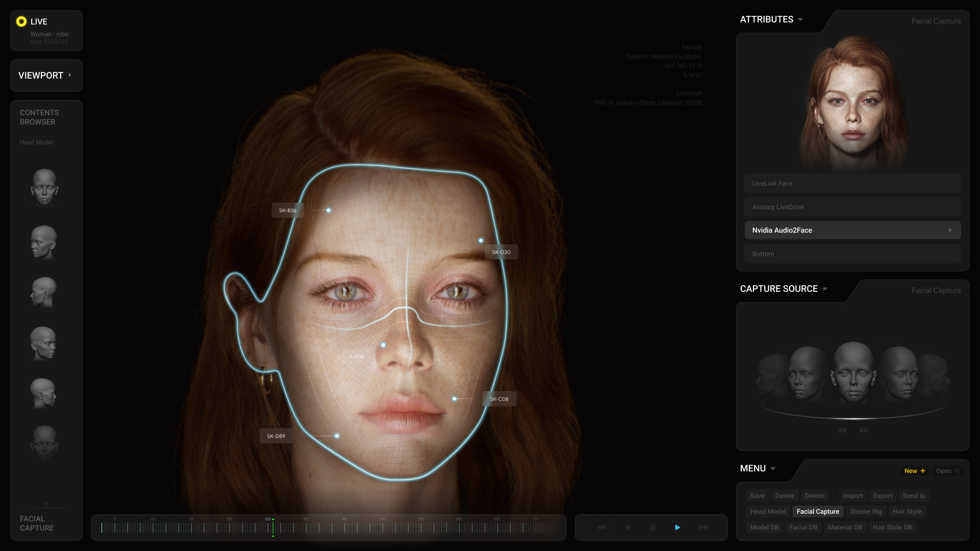
Task: Select Avatary LiveDrive option
Action: pyautogui.click(x=852, y=207)
